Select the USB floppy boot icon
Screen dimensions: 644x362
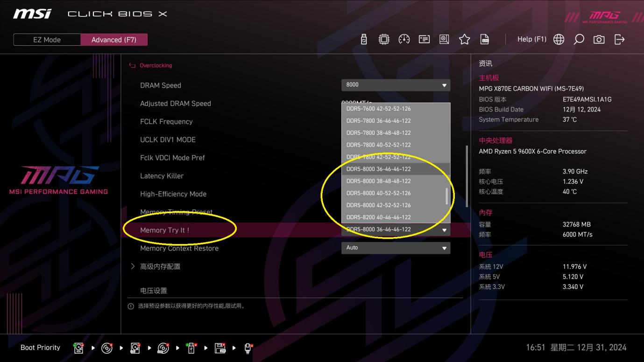[220, 348]
